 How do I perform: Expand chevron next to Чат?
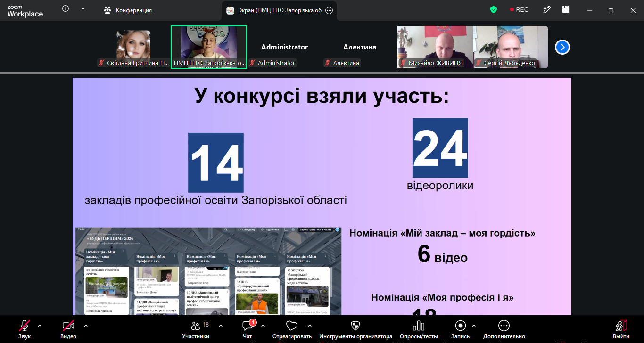point(263,326)
